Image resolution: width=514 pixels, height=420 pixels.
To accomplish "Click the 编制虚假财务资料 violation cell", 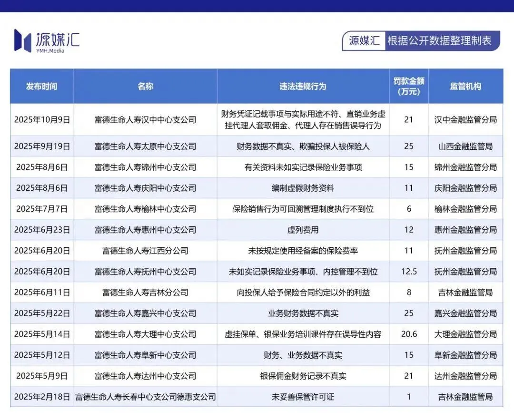I will 303,188.
